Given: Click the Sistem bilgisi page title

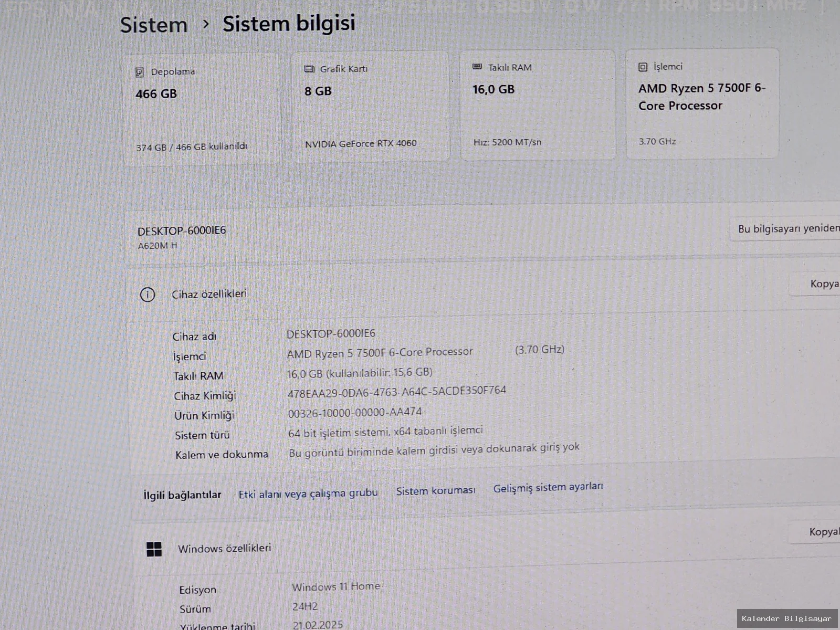Looking at the screenshot, I should coord(289,23).
